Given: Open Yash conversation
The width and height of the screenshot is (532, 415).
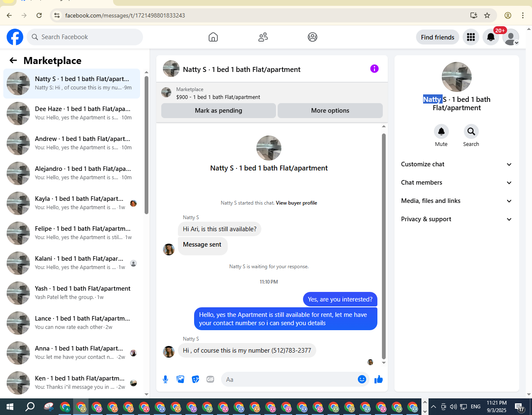Looking at the screenshot, I should coord(71,293).
